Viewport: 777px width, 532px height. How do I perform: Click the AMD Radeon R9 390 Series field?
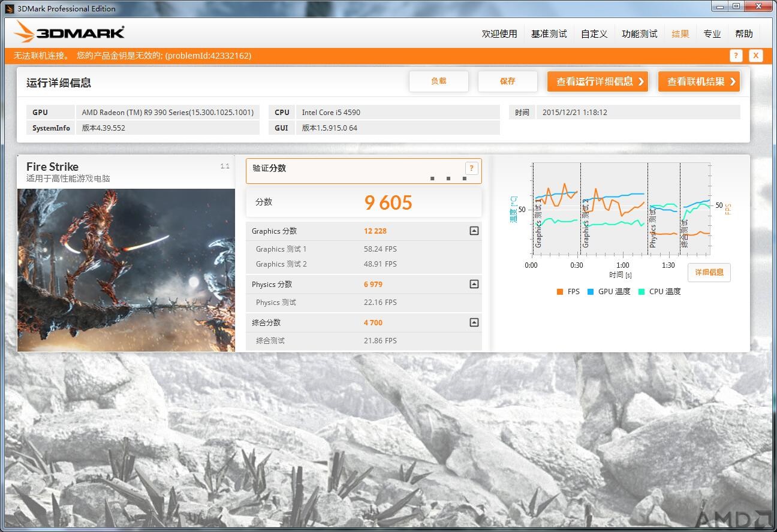[168, 112]
